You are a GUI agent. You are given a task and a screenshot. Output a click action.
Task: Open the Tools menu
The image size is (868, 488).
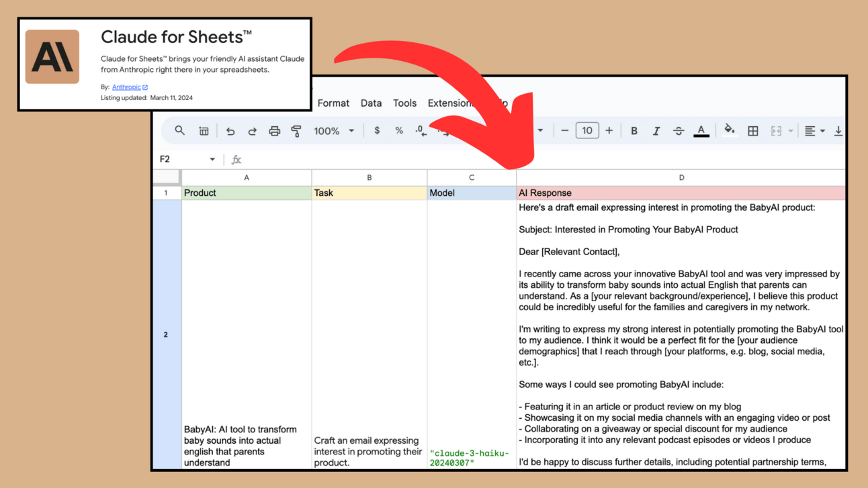pos(404,103)
